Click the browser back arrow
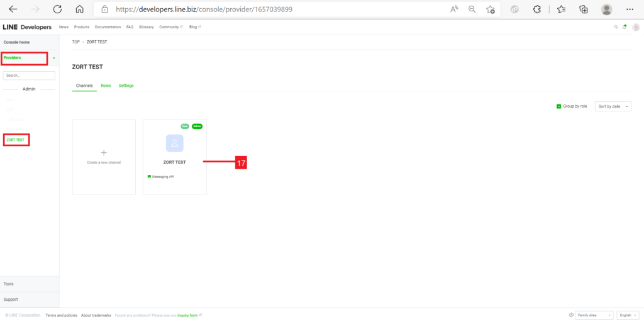 click(13, 9)
